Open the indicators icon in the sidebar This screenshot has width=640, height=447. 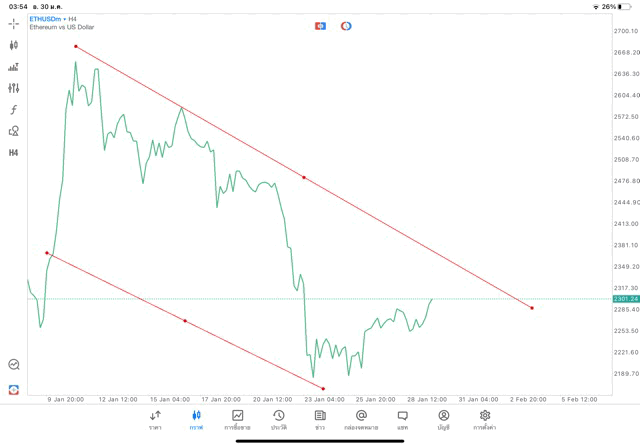14,67
